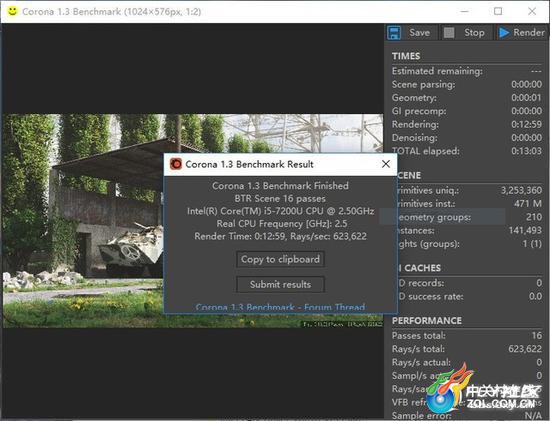Screen dimensions: 550x421
Task: Click the Corona logo in the result dialog title
Action: [176, 164]
